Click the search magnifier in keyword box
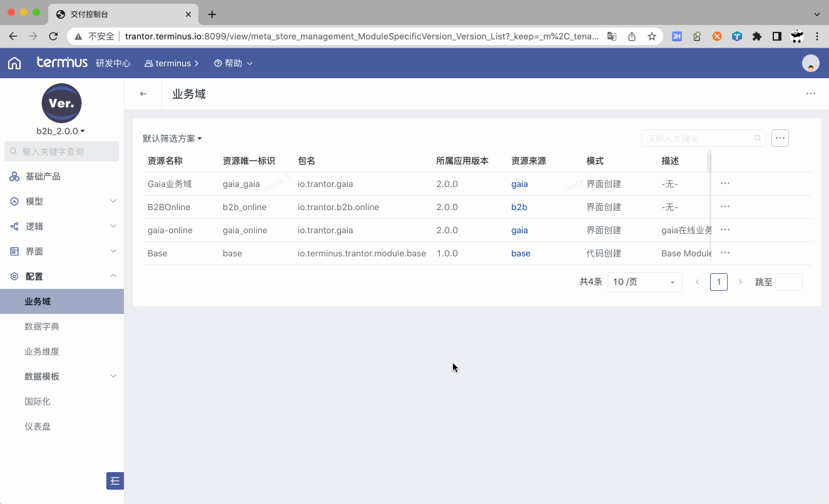This screenshot has width=829, height=504. tap(758, 138)
